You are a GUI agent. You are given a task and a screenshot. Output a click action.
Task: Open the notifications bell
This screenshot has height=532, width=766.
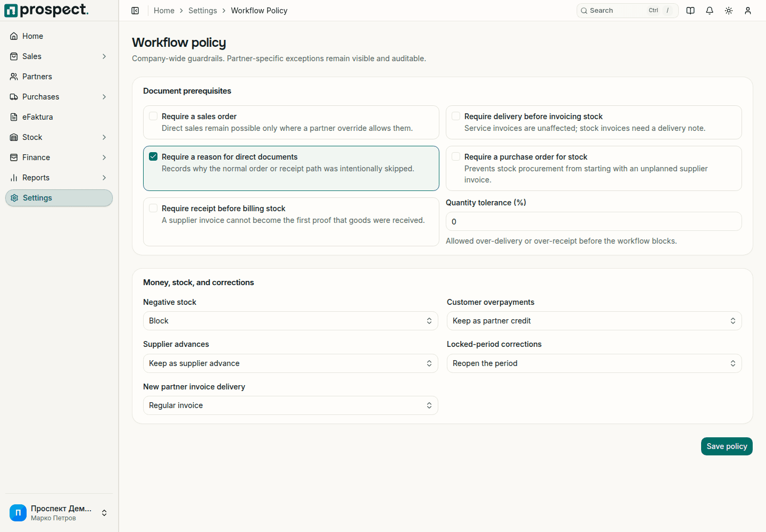[710, 11]
